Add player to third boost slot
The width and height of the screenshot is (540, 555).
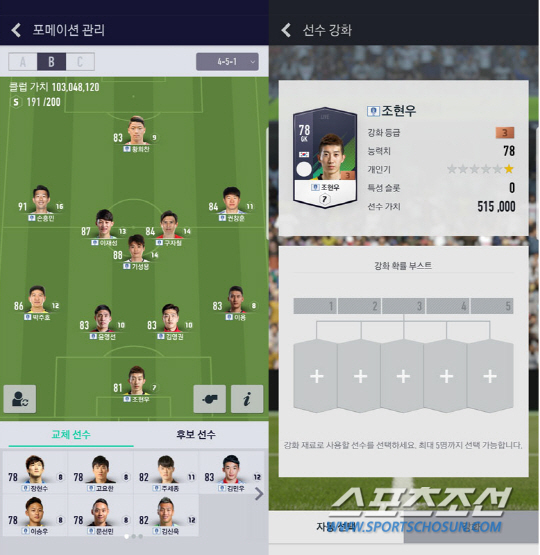tap(403, 376)
